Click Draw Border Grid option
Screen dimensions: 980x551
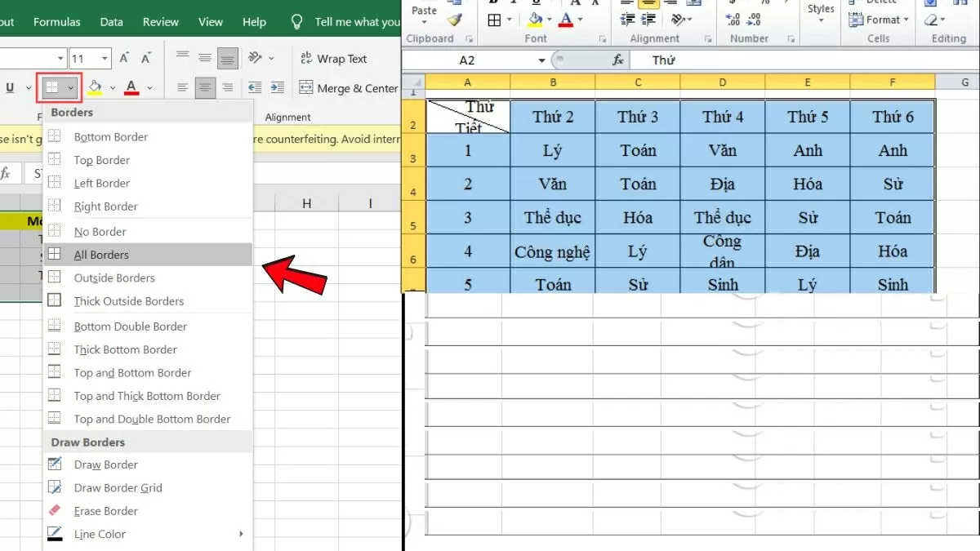pos(118,488)
